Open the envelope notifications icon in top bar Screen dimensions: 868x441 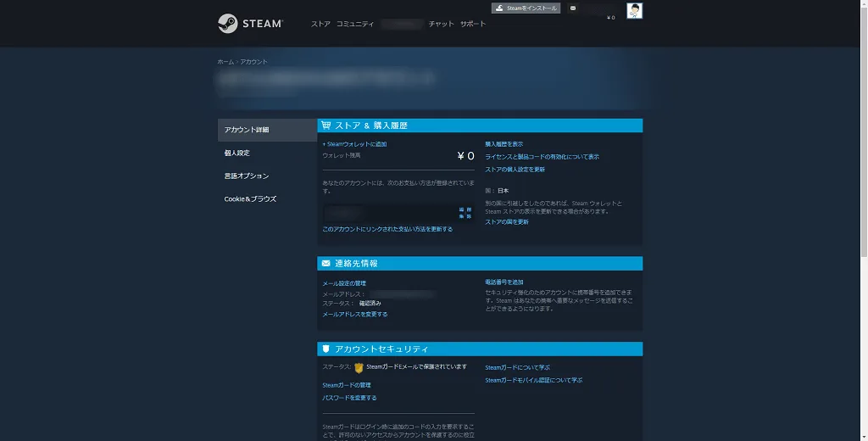pos(573,8)
